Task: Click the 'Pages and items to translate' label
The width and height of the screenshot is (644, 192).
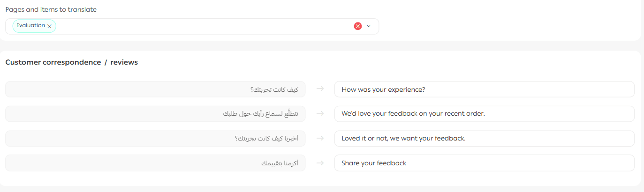Action: 51,10
